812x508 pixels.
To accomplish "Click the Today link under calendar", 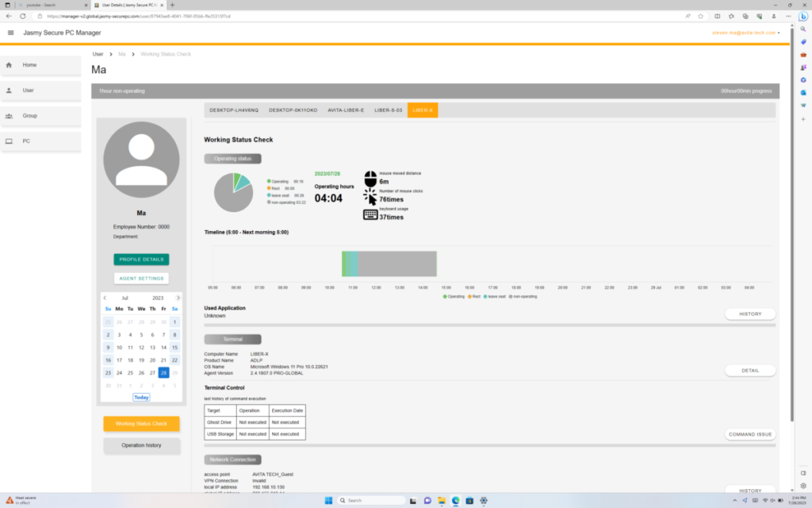I will (141, 397).
